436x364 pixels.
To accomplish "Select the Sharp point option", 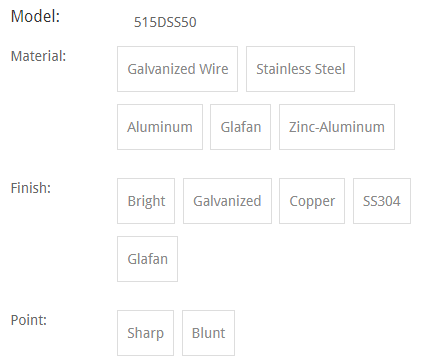I will 145,333.
